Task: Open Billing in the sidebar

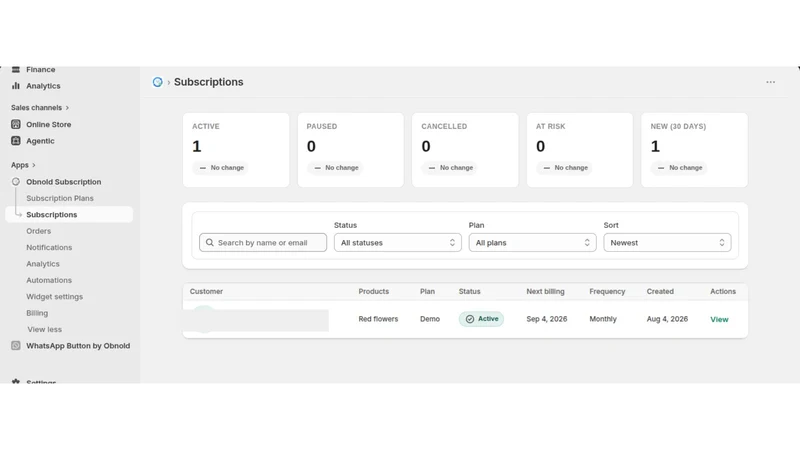Action: click(x=37, y=313)
